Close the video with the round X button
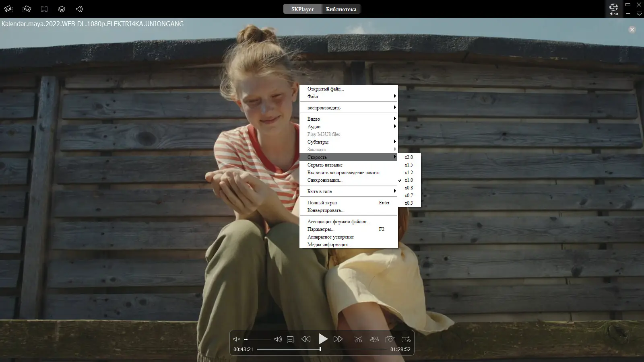Viewport: 644px width, 362px height. coord(632,29)
